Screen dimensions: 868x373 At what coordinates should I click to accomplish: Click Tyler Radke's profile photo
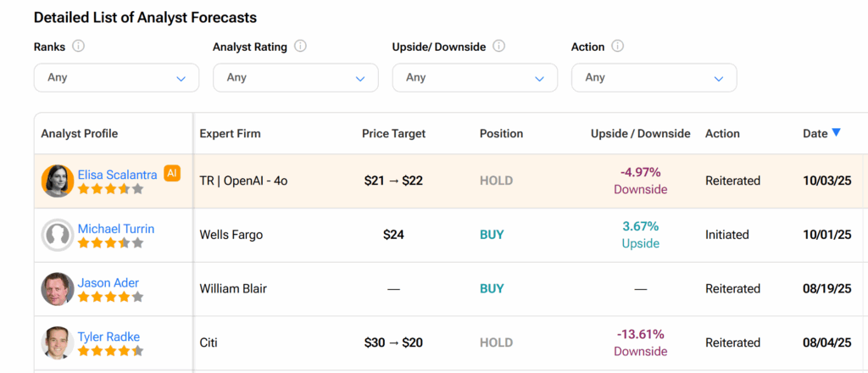58,342
